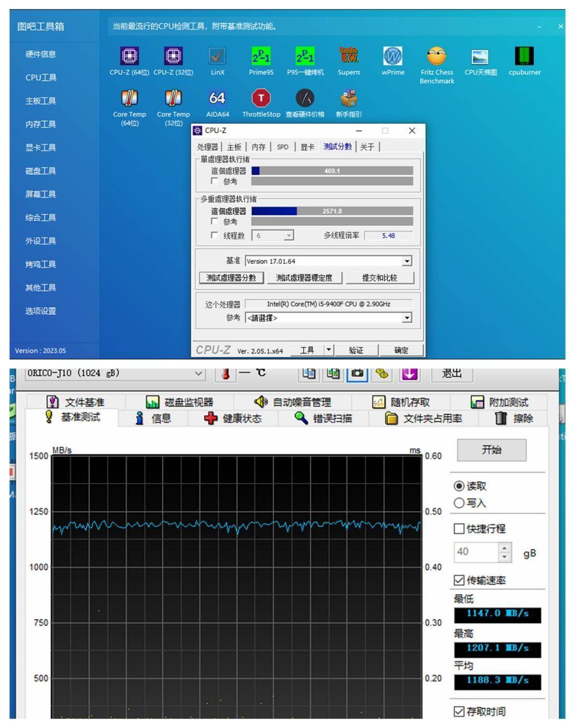Select the 读取 radio button
The width and height of the screenshot is (575, 728).
459,486
